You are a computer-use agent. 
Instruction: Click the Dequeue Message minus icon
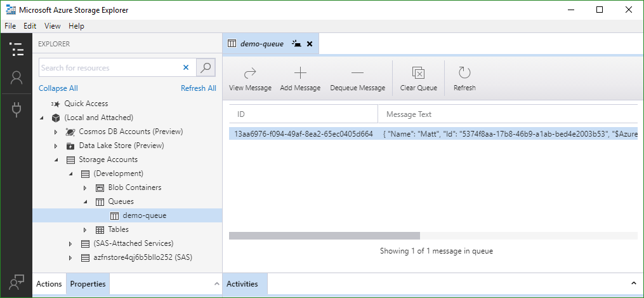357,74
